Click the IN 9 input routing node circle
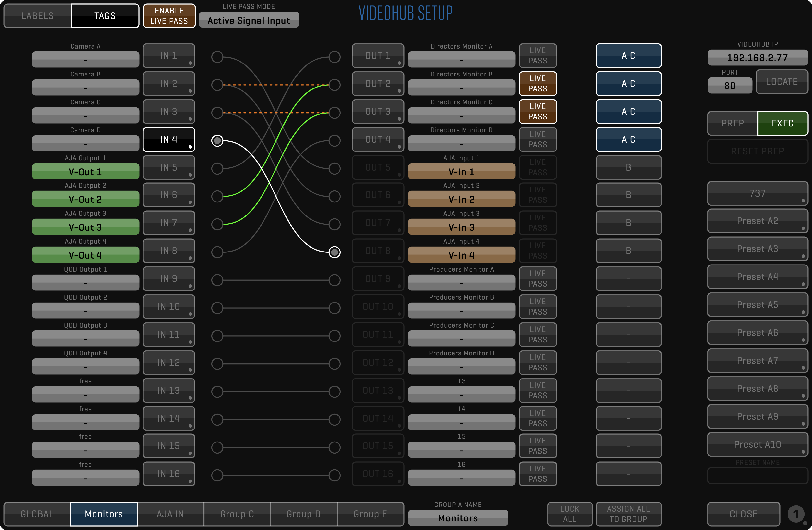Image resolution: width=812 pixels, height=530 pixels. [217, 280]
